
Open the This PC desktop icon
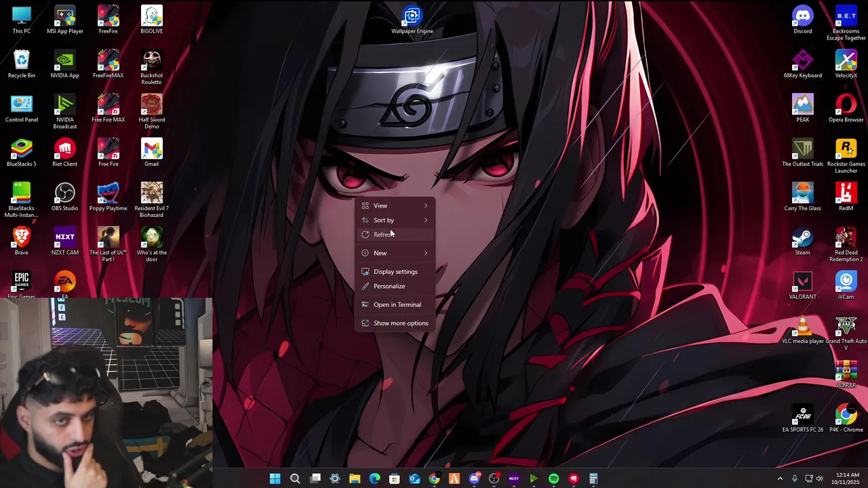22,20
